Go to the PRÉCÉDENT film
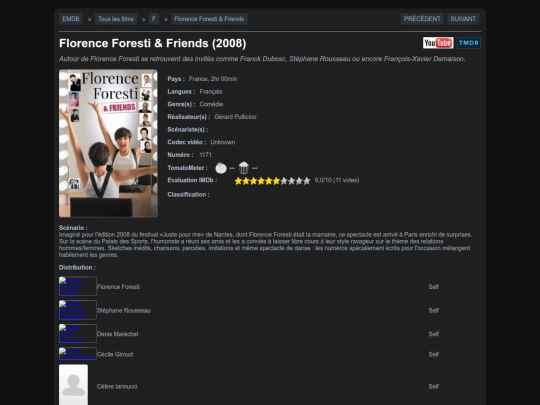The width and height of the screenshot is (540, 405). (422, 19)
